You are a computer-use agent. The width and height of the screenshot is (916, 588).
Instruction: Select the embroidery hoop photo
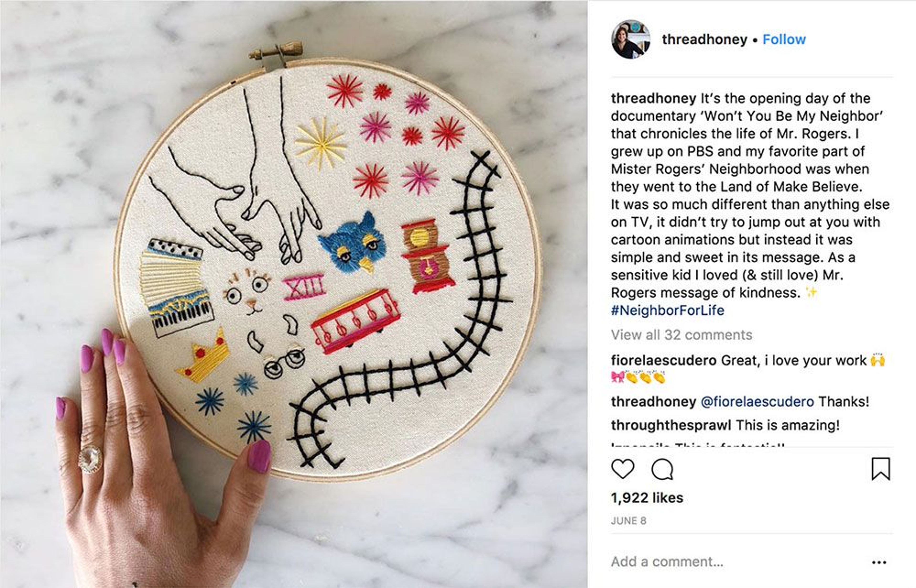point(294,294)
